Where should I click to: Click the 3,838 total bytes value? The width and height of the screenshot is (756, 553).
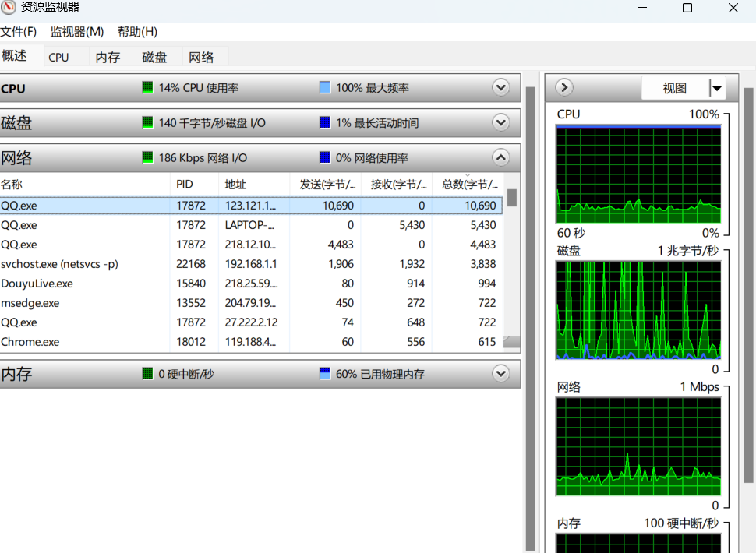pyautogui.click(x=483, y=264)
